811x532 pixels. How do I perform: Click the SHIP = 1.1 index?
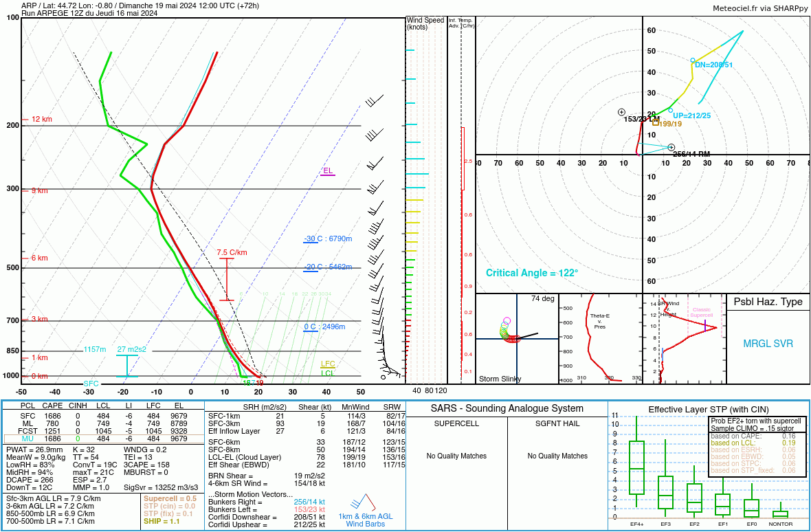point(162,521)
